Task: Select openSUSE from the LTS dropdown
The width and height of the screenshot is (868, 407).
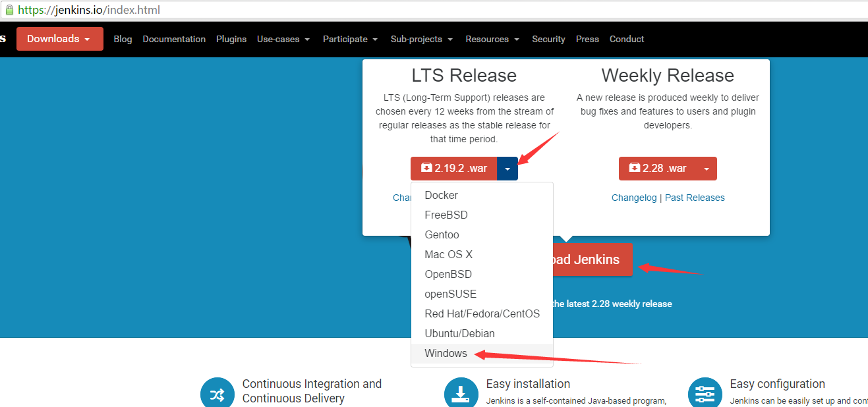Action: click(x=482, y=294)
